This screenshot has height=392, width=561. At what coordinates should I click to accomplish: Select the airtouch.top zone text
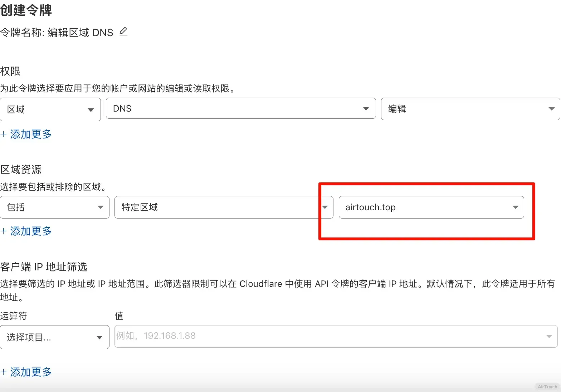(x=370, y=207)
